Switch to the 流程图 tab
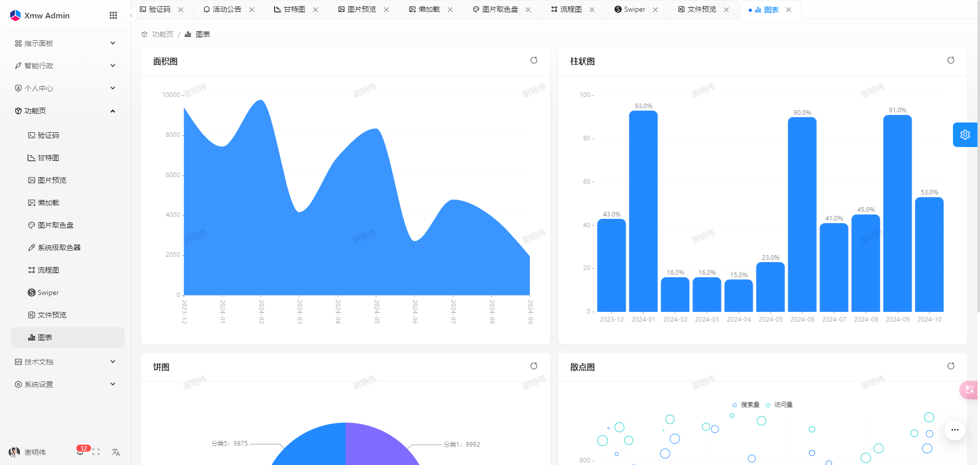 pos(566,9)
